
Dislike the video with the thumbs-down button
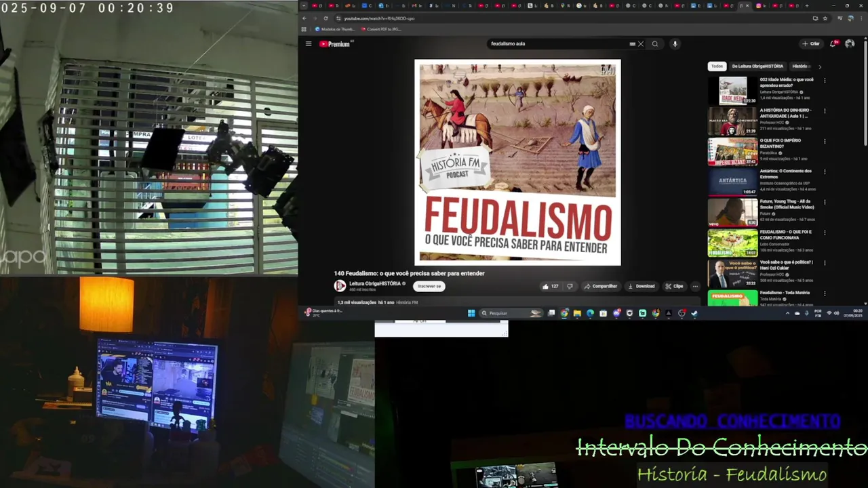click(x=570, y=286)
